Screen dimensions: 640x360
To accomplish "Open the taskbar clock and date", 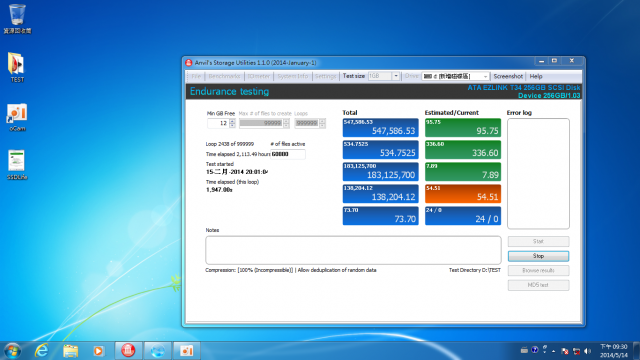I will click(x=613, y=351).
